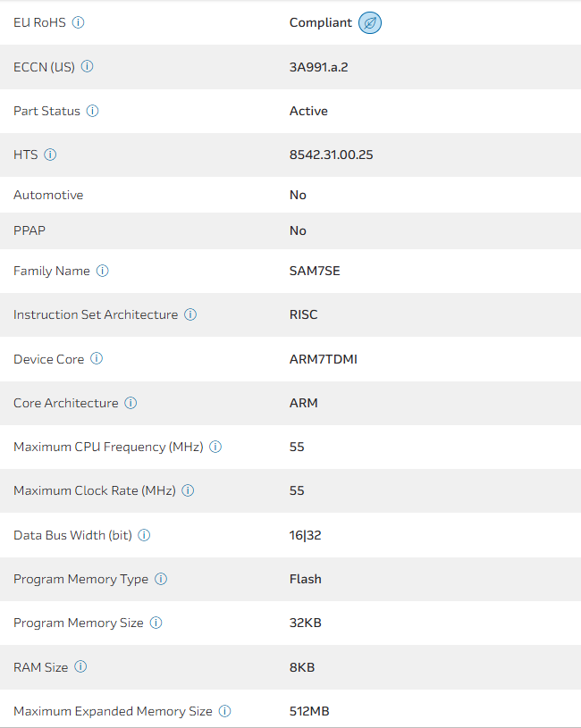Click the Family Name info icon

pyautogui.click(x=102, y=271)
